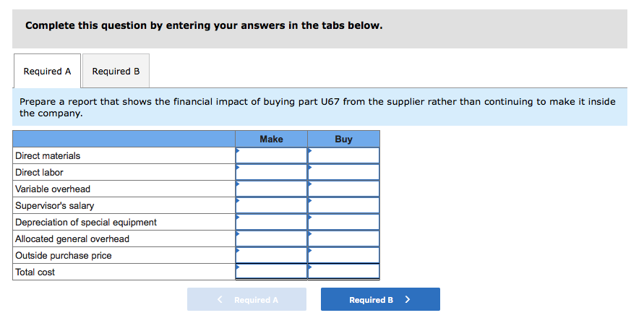Viewport: 644px width, 331px height.
Task: Select Make cell for Outside purchase price
Action: pos(271,256)
